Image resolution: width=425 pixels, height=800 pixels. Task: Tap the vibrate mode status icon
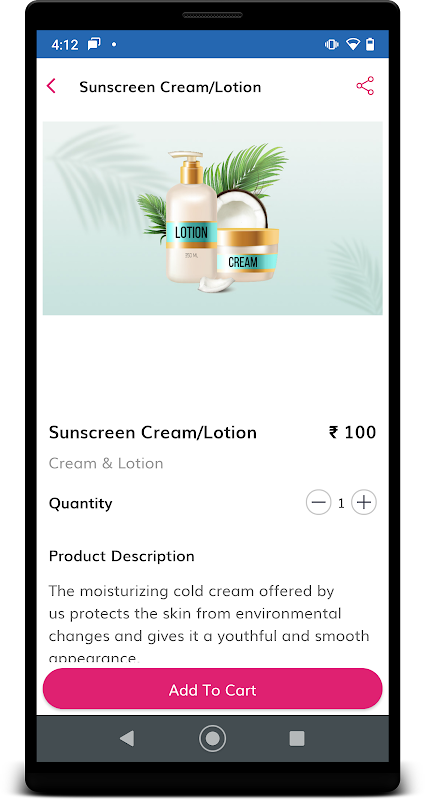point(331,44)
